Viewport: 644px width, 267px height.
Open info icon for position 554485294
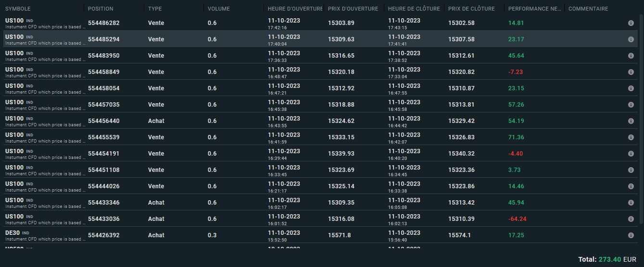click(631, 39)
